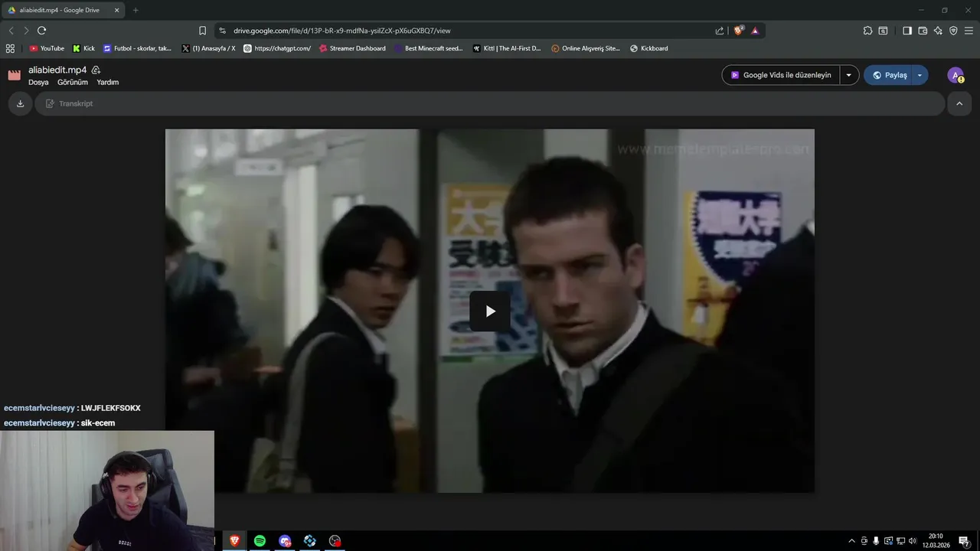Open a new browser tab
Viewport: 980px width, 551px height.
click(136, 10)
